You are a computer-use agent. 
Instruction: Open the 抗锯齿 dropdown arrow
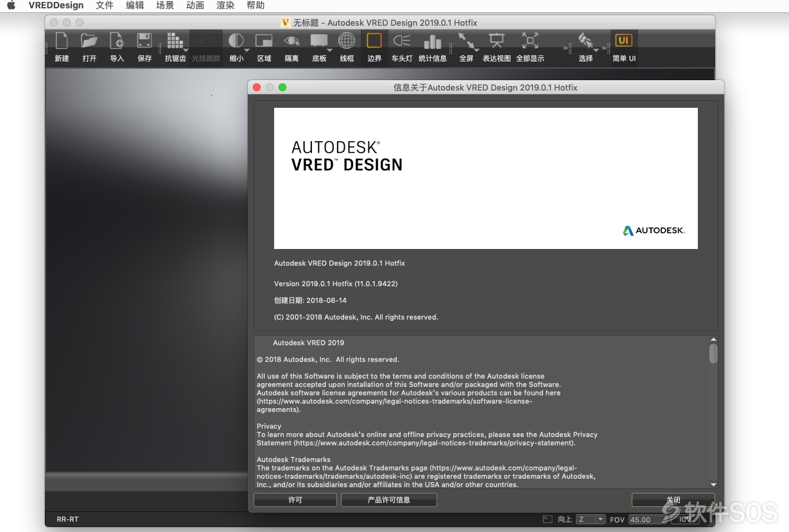(186, 49)
